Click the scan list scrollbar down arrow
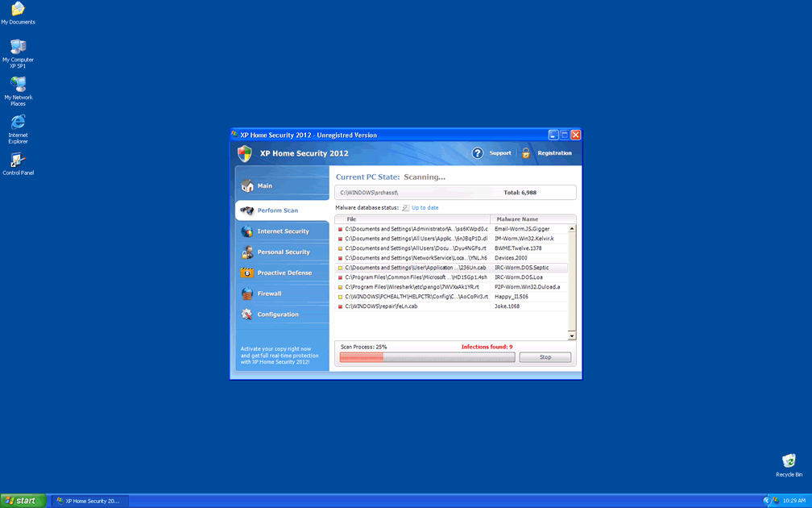This screenshot has height=508, width=812. tap(572, 335)
